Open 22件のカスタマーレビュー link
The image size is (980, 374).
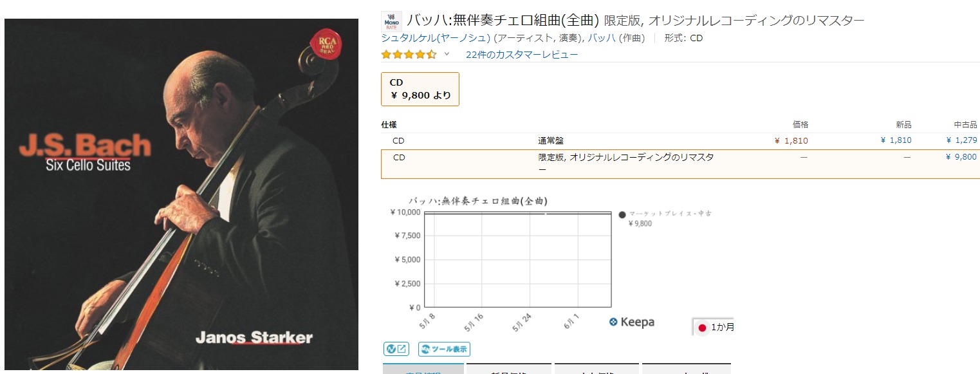pyautogui.click(x=522, y=55)
